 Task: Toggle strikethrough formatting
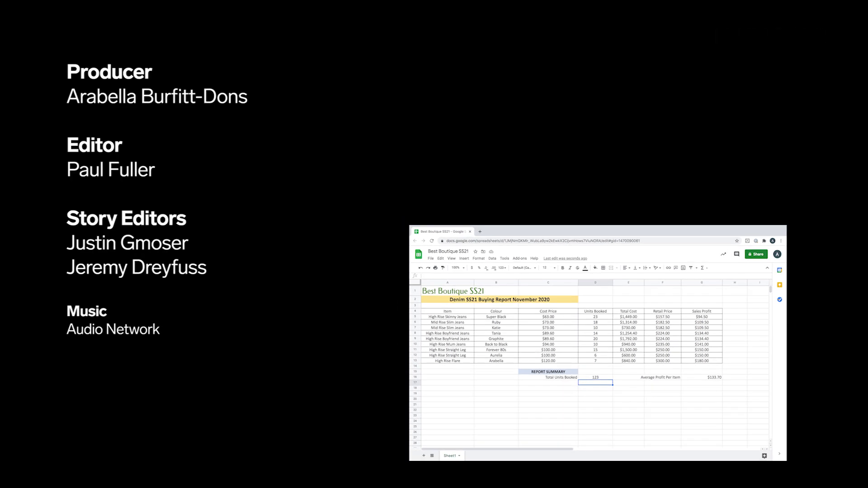click(577, 268)
